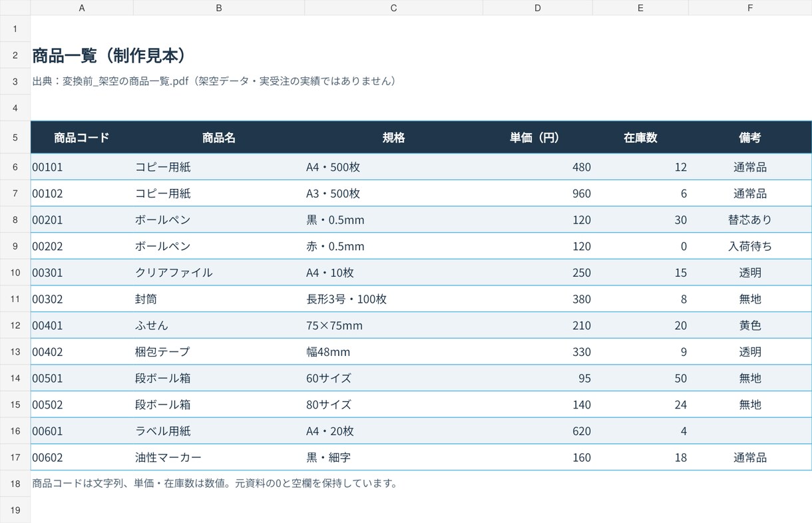Click remarks cell 入荷待ち

[750, 246]
